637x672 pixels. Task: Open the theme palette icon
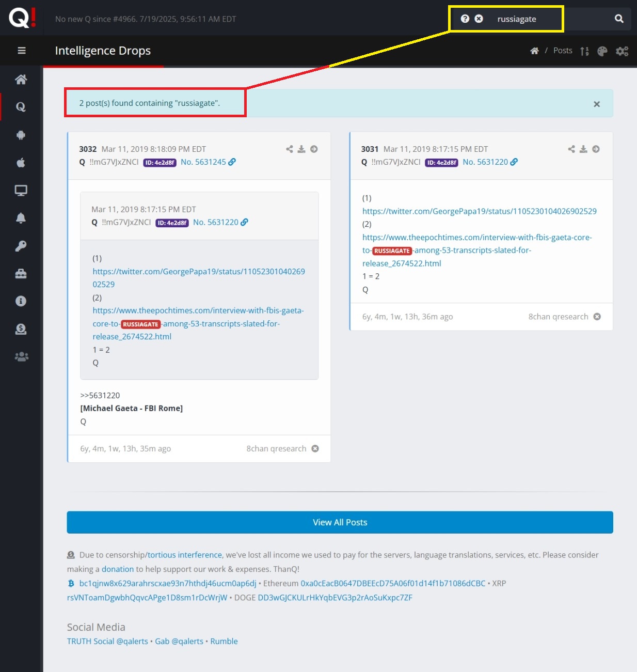click(602, 51)
